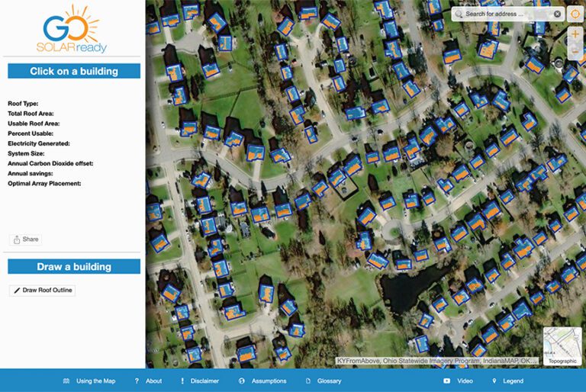Switch basemap using Topographic thumbnail
Image resolution: width=586 pixels, height=392 pixels.
click(562, 345)
